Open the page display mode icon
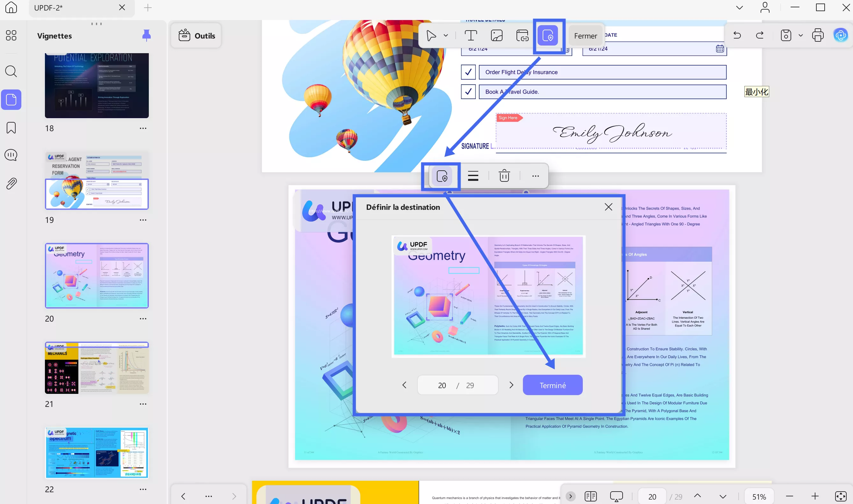The height and width of the screenshot is (504, 853). click(x=591, y=496)
